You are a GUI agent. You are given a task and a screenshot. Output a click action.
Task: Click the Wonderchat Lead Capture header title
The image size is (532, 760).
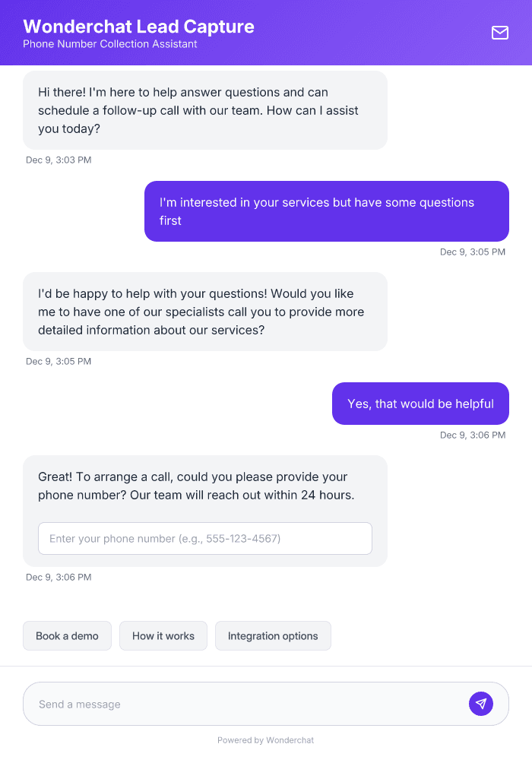tap(139, 26)
